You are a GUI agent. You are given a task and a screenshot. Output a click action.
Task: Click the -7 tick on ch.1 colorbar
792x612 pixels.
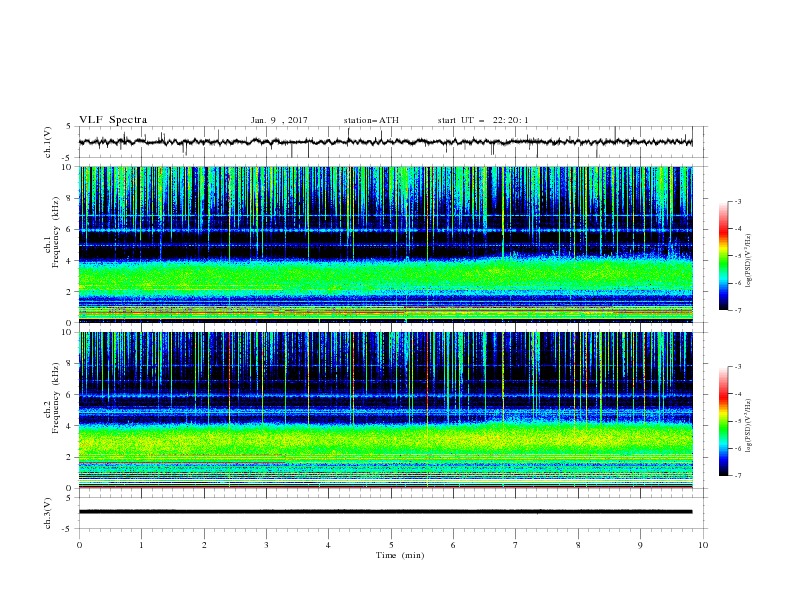(737, 310)
